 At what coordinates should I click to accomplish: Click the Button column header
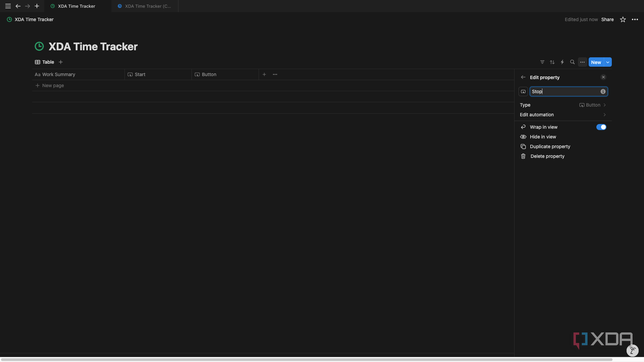(x=225, y=74)
